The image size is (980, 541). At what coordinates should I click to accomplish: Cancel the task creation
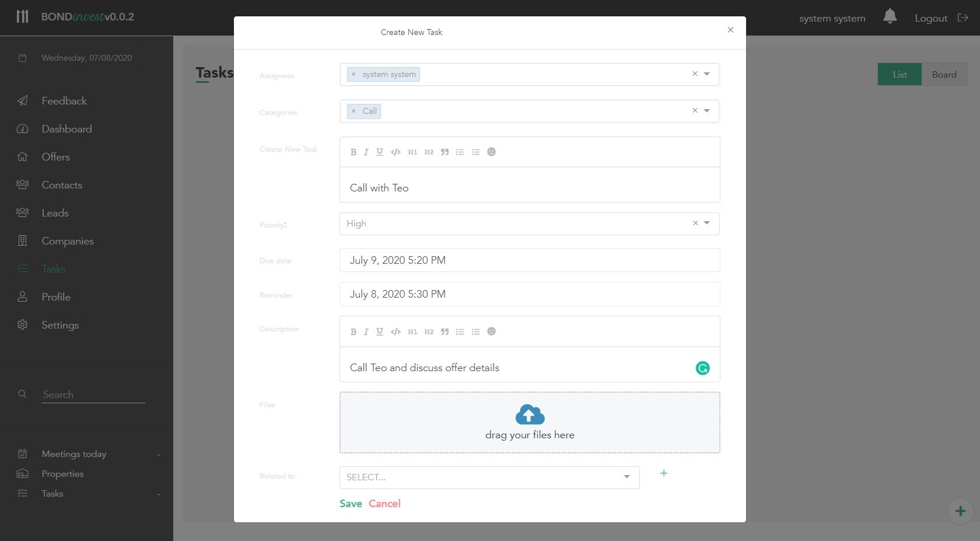point(384,504)
